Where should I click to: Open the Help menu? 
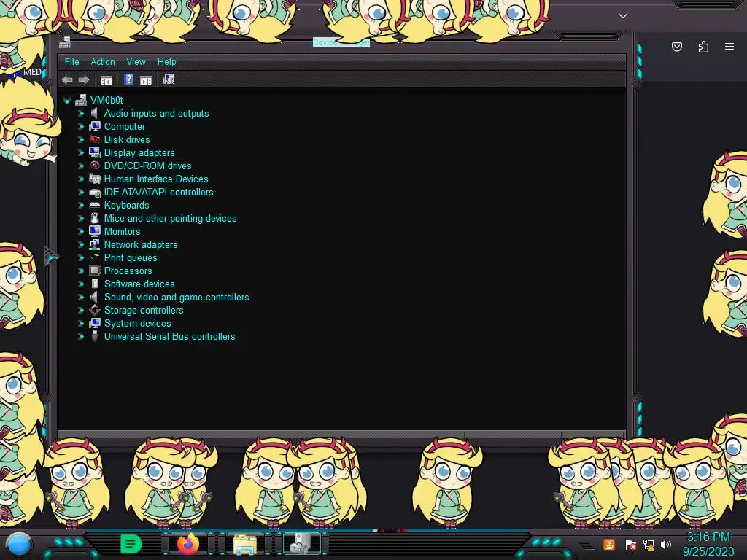click(167, 61)
